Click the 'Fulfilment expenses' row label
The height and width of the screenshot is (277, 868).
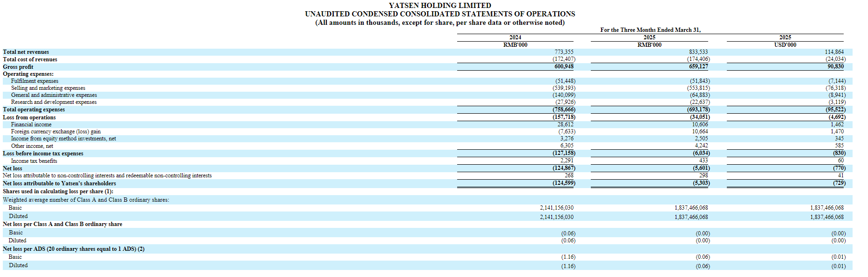coord(35,81)
